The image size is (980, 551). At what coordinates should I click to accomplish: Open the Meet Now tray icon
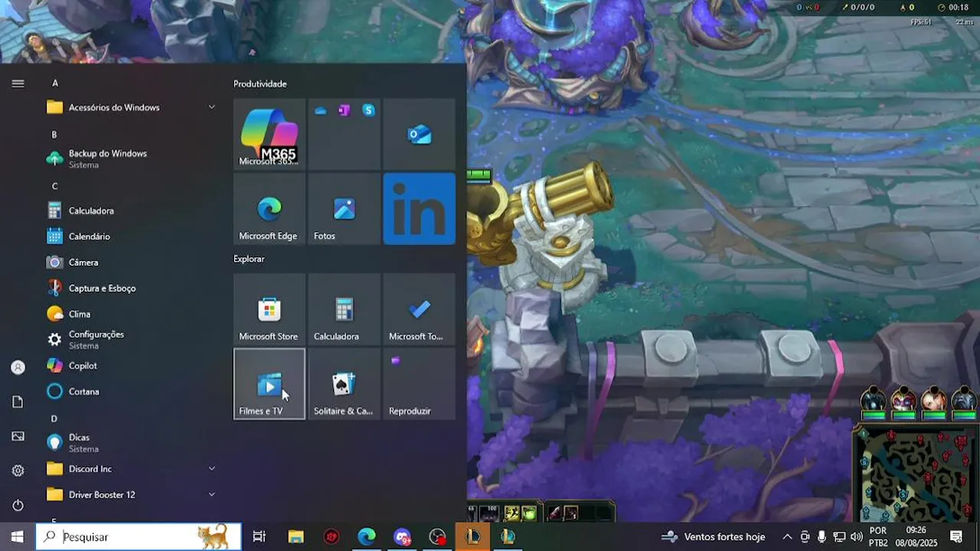coord(805,536)
